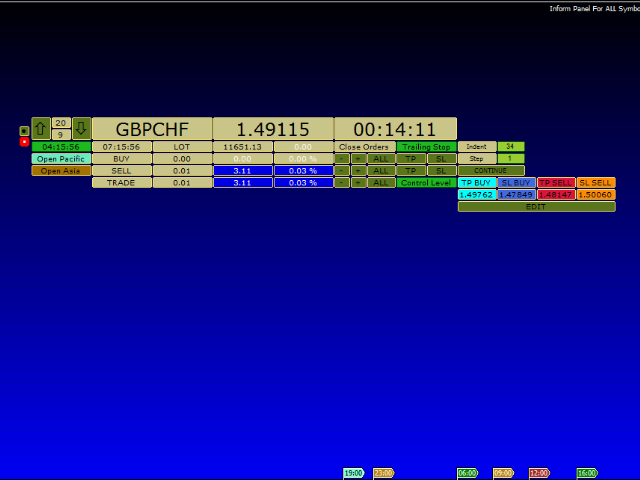Screen dimensions: 640x480
Task: Click the cyan TP BUY label
Action: pos(477,183)
